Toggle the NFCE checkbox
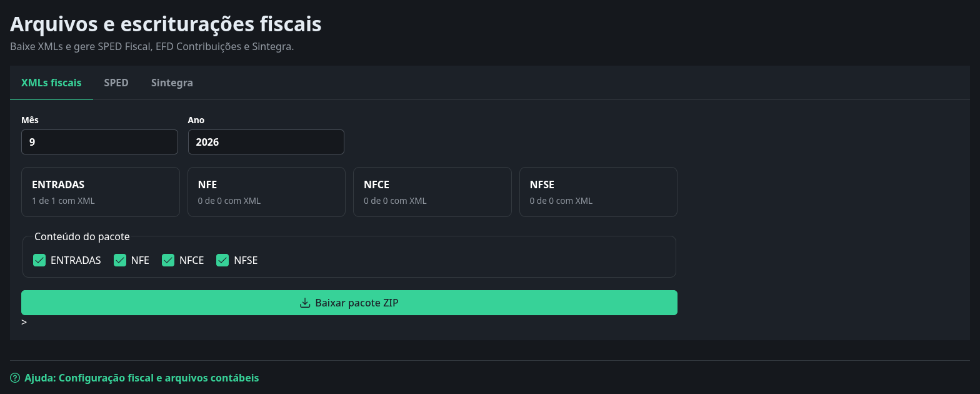Viewport: 980px width, 394px height. [x=168, y=260]
